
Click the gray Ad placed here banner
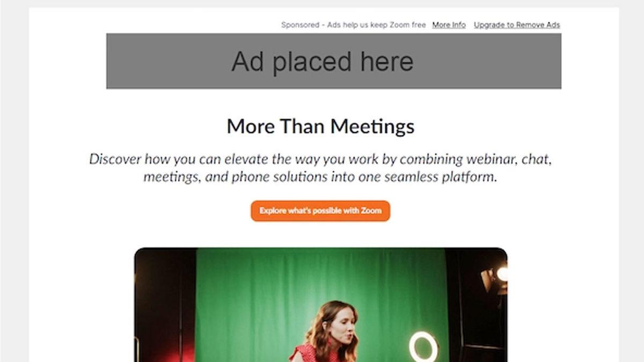(334, 61)
